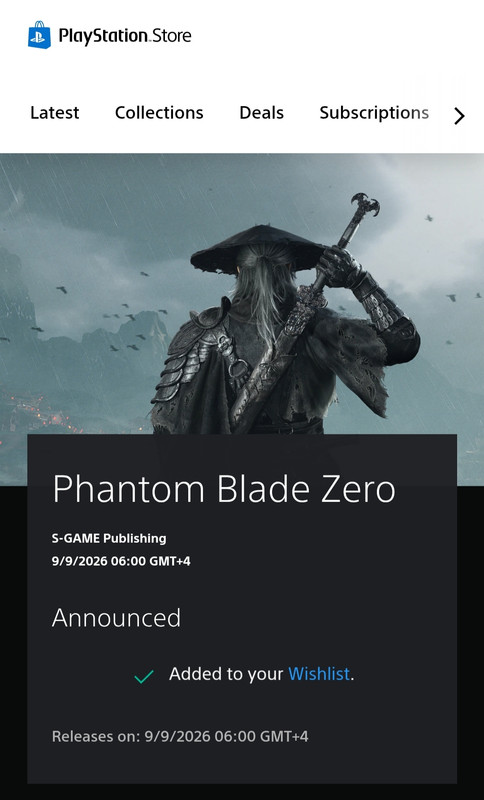Switch to the Latest tab
The width and height of the screenshot is (484, 800).
pos(55,113)
